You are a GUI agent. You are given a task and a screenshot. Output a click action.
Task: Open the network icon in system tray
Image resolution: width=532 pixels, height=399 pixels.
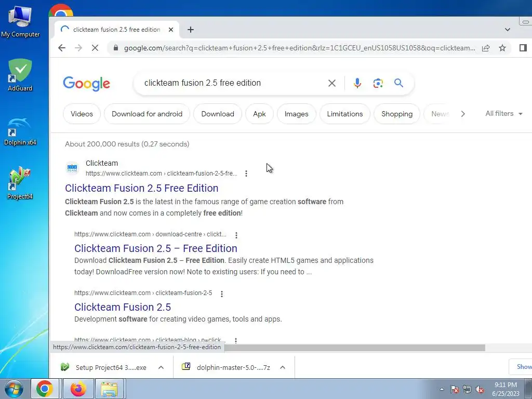pos(467,390)
